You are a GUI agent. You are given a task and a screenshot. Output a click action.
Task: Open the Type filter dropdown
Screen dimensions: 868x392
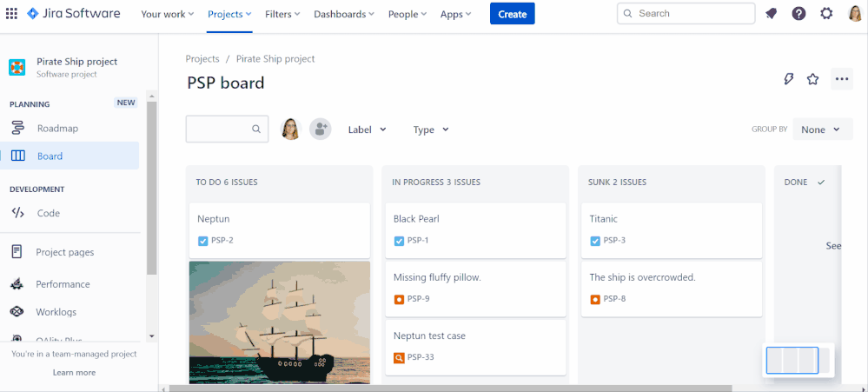[x=431, y=130]
